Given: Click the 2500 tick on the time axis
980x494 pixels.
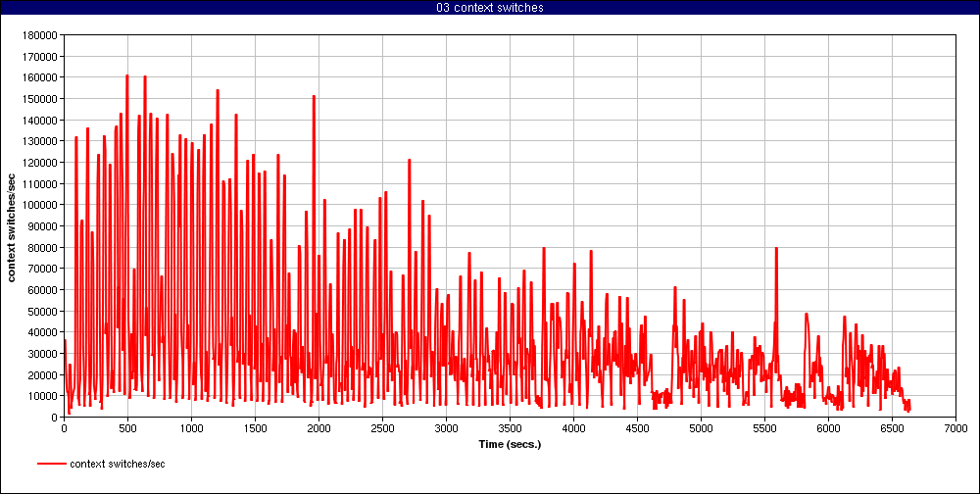Looking at the screenshot, I should [382, 428].
